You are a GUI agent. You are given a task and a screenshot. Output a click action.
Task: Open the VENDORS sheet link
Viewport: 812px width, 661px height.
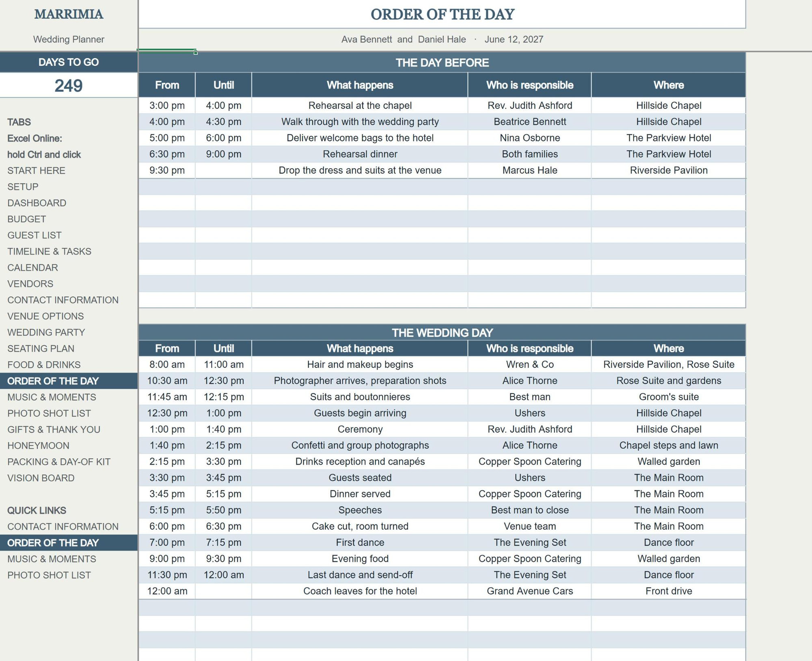pos(30,284)
